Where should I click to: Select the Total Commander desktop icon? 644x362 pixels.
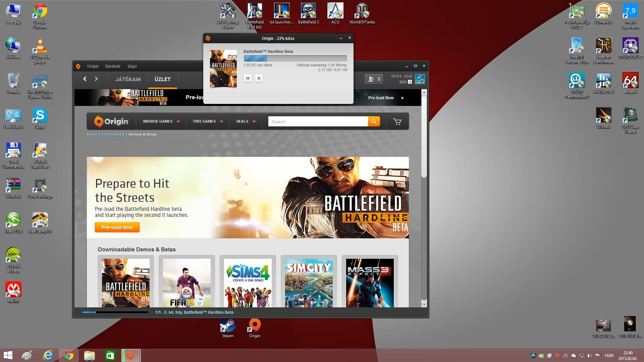[13, 156]
